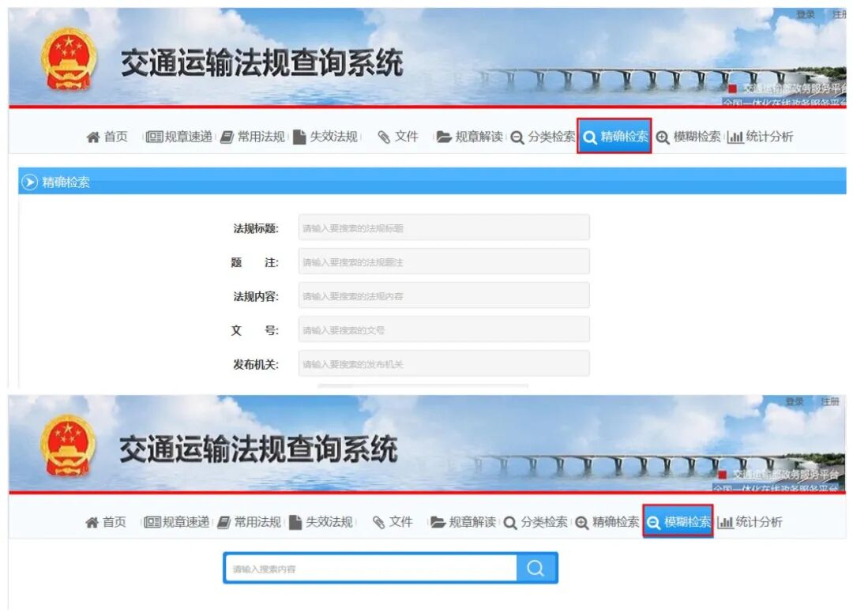Click the home icon beside 首页

pos(95,136)
